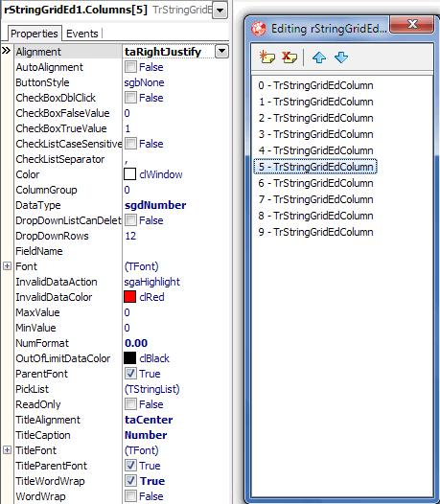Click the Delete Selected column icon

point(289,57)
